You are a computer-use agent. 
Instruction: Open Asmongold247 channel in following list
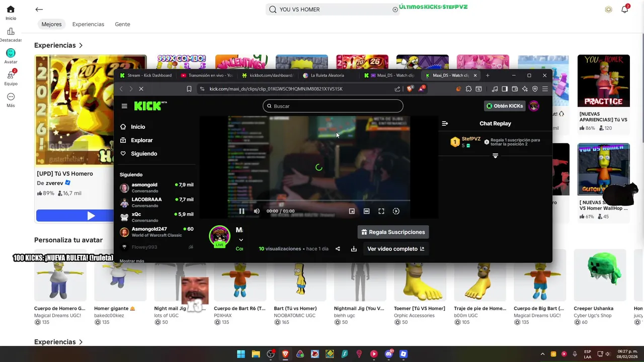(156, 232)
